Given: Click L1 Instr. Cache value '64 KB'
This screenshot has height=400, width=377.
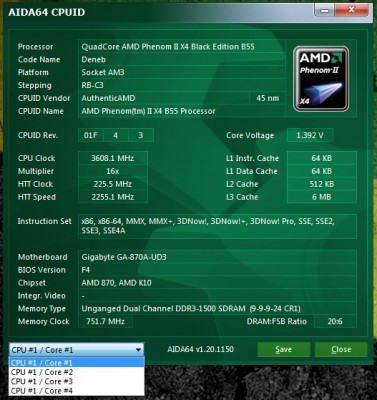Looking at the screenshot, I should pos(322,158).
